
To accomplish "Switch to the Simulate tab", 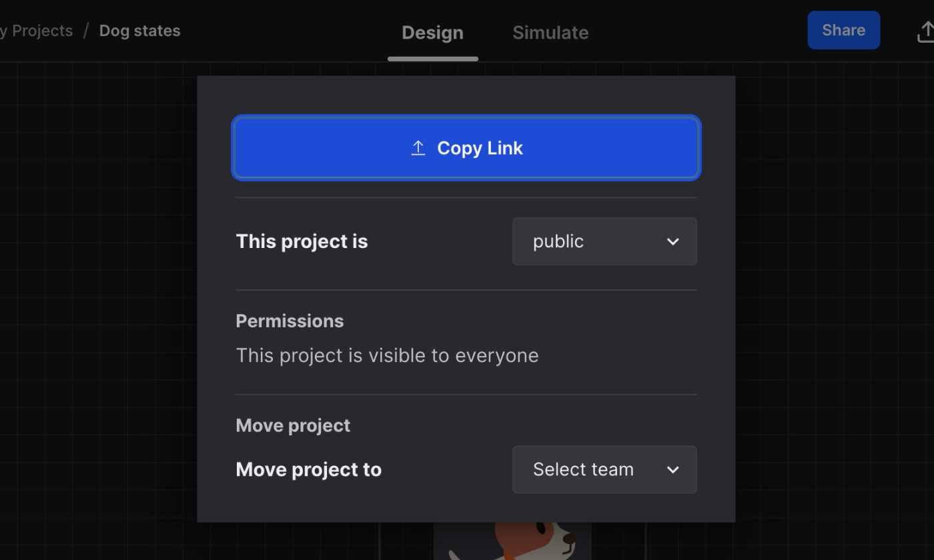I will (550, 33).
